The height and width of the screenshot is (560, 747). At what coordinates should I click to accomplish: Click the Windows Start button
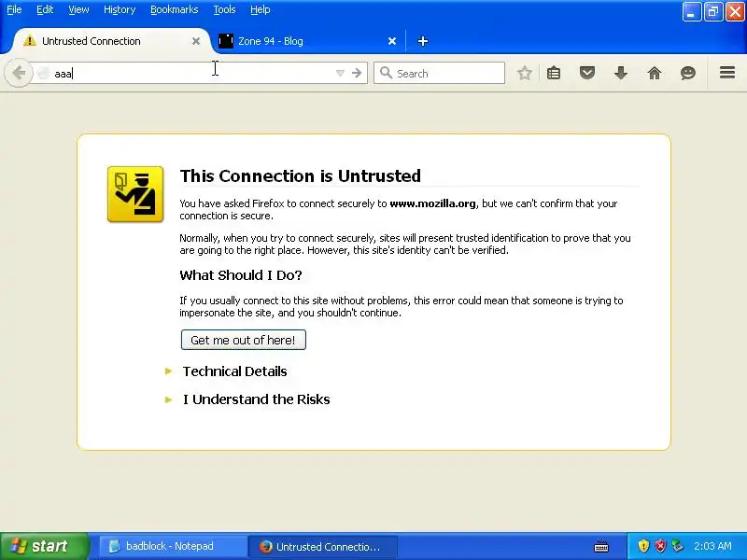[44, 546]
